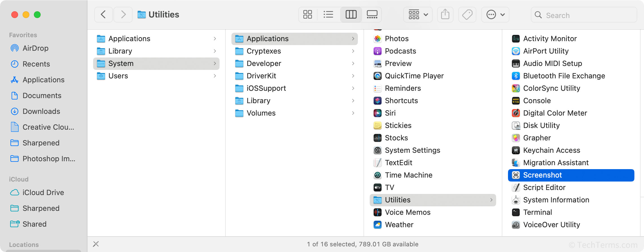Open the More actions ellipsis menu
Image resolution: width=644 pixels, height=252 pixels.
coord(495,15)
